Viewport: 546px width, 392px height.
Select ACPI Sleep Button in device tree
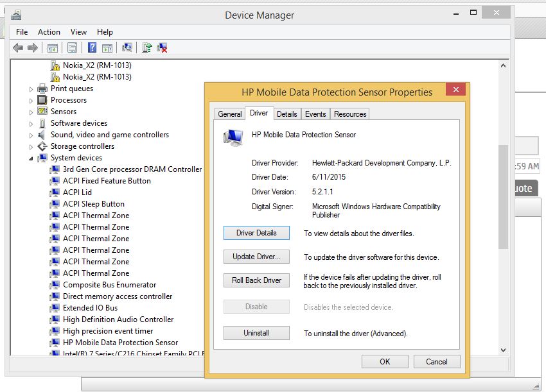coord(93,204)
